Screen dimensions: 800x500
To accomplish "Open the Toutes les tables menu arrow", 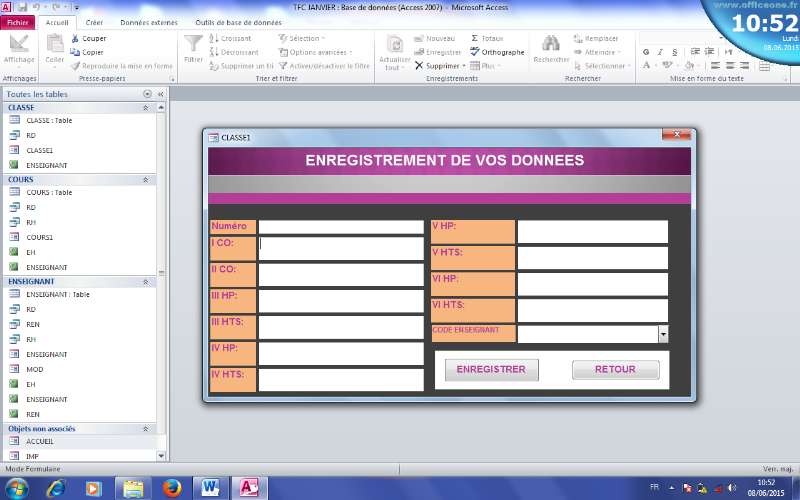I will click(x=147, y=94).
